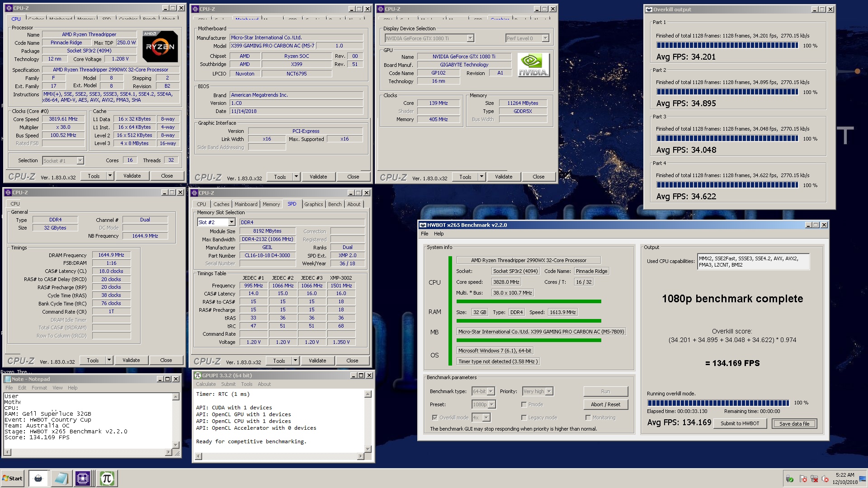The height and width of the screenshot is (488, 868).
Task: Click the Run button in HWBOT benchmark
Action: tap(605, 392)
